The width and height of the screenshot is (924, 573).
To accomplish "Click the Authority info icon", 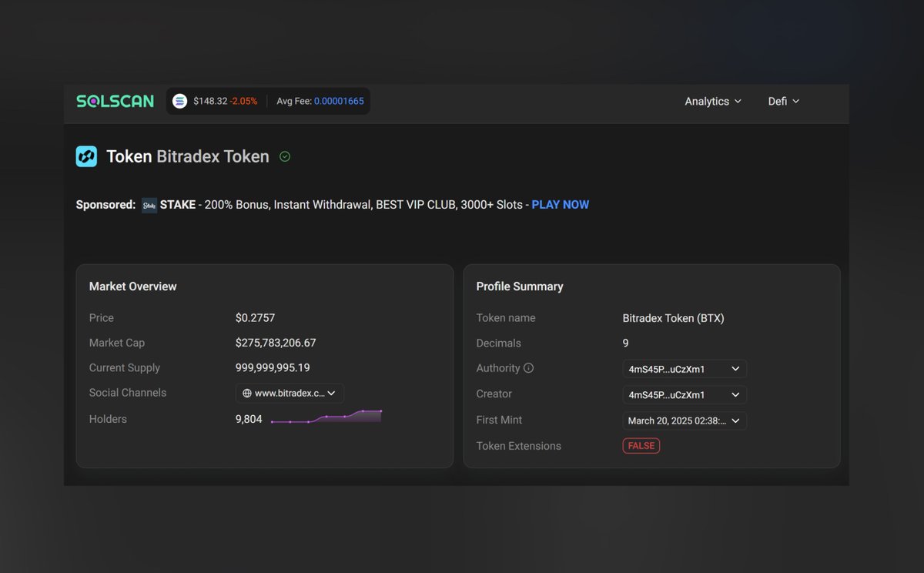I will tap(528, 368).
